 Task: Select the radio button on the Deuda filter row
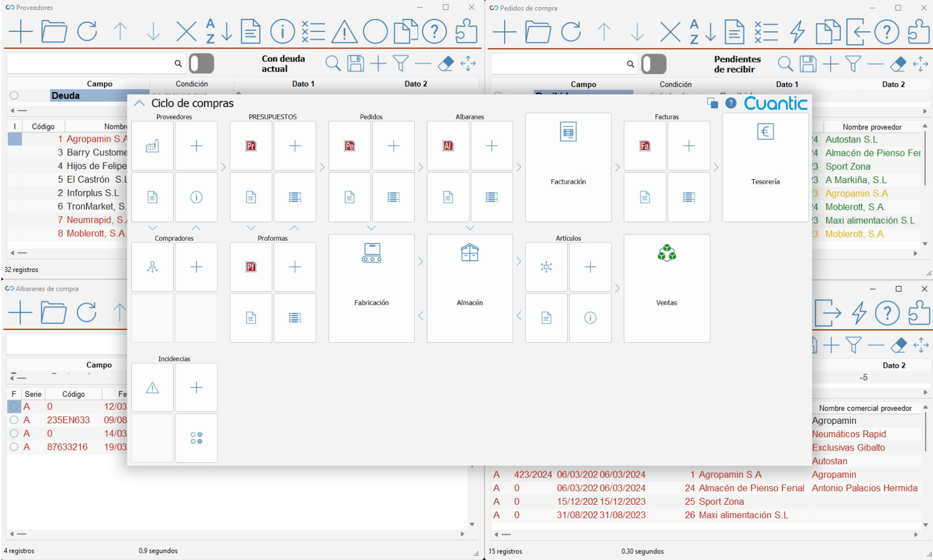(x=14, y=95)
